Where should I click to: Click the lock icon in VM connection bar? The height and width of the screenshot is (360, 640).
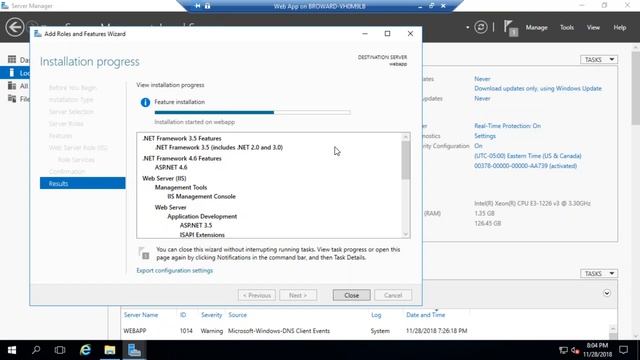[x=207, y=6]
